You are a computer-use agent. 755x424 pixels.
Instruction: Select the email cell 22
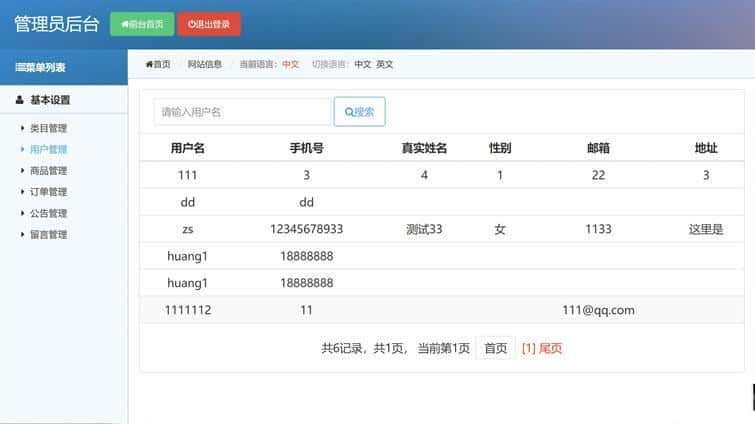(x=598, y=175)
